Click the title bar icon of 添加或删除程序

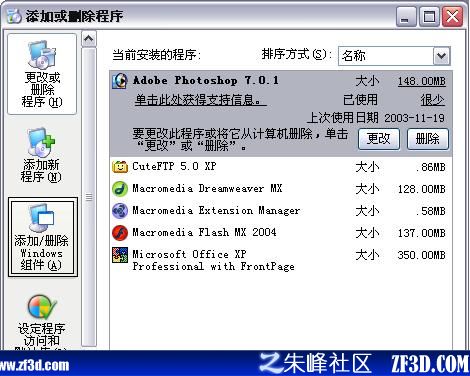click(x=14, y=16)
